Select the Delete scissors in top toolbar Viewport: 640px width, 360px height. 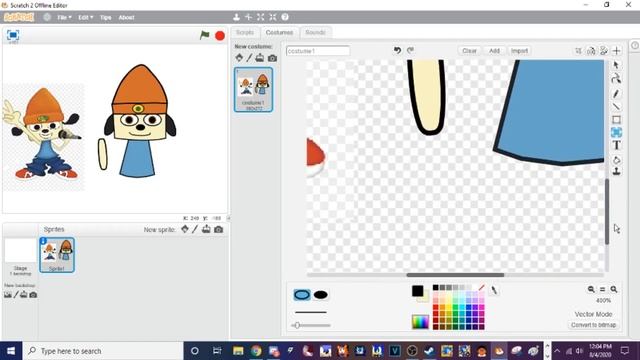coord(248,17)
